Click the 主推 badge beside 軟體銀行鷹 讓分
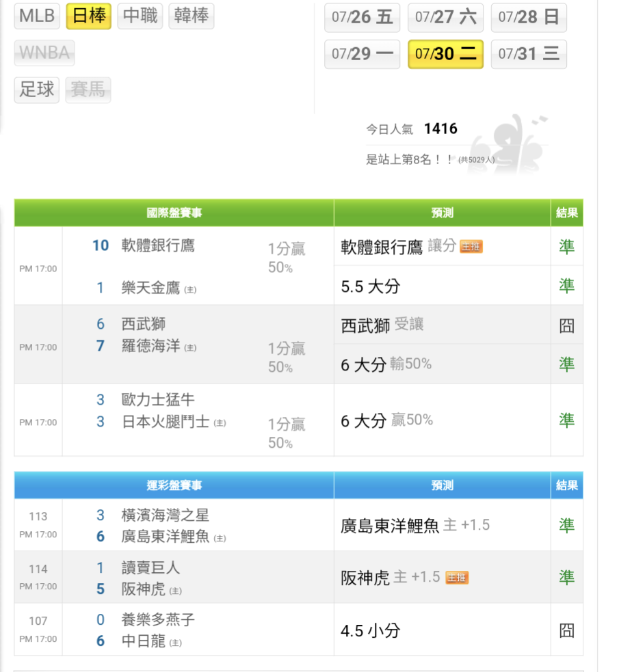This screenshot has height=672, width=619. [x=471, y=246]
